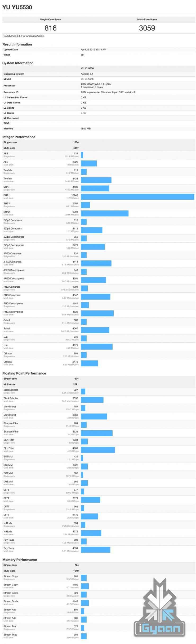Select the Multi-Core Score column header
The height and width of the screenshot is (644, 196).
pyautogui.click(x=147, y=20)
